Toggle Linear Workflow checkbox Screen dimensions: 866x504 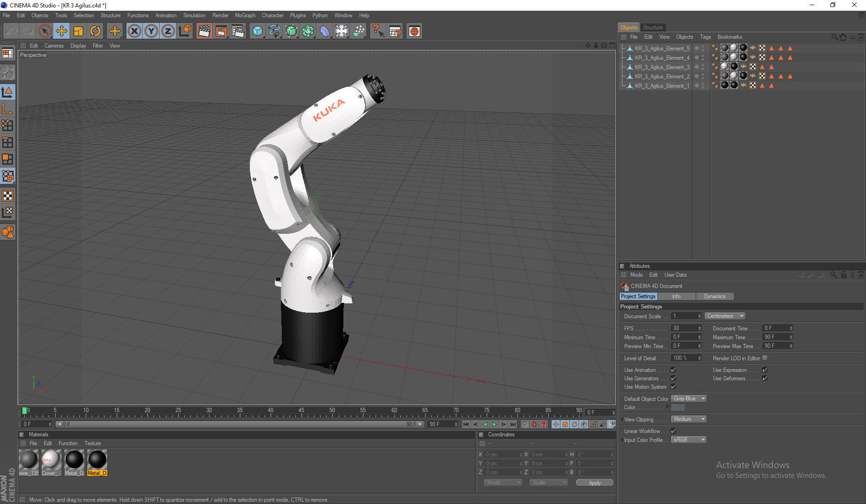673,431
